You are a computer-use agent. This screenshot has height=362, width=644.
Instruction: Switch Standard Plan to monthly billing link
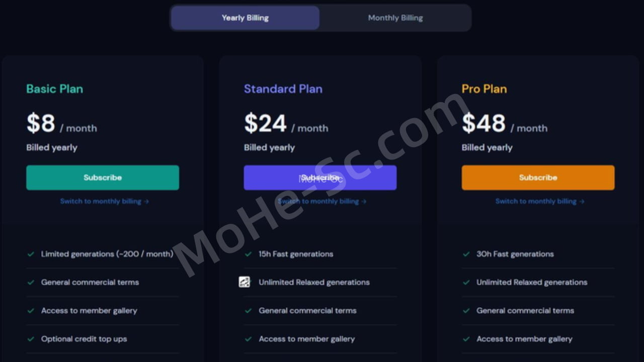(x=322, y=201)
